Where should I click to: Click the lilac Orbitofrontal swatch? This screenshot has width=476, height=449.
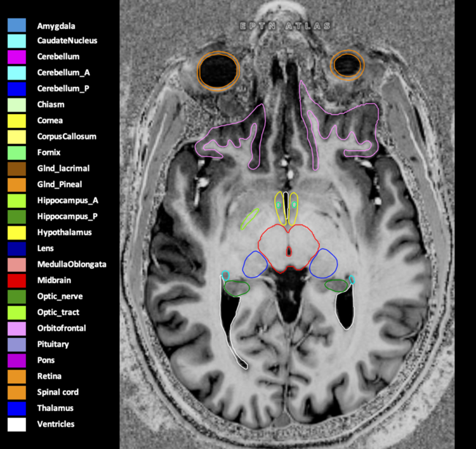click(17, 329)
